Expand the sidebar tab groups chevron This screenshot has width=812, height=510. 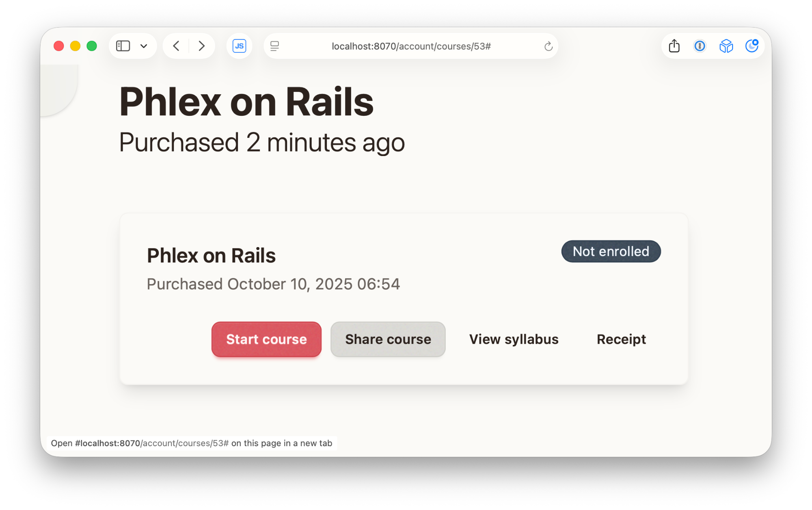(144, 46)
